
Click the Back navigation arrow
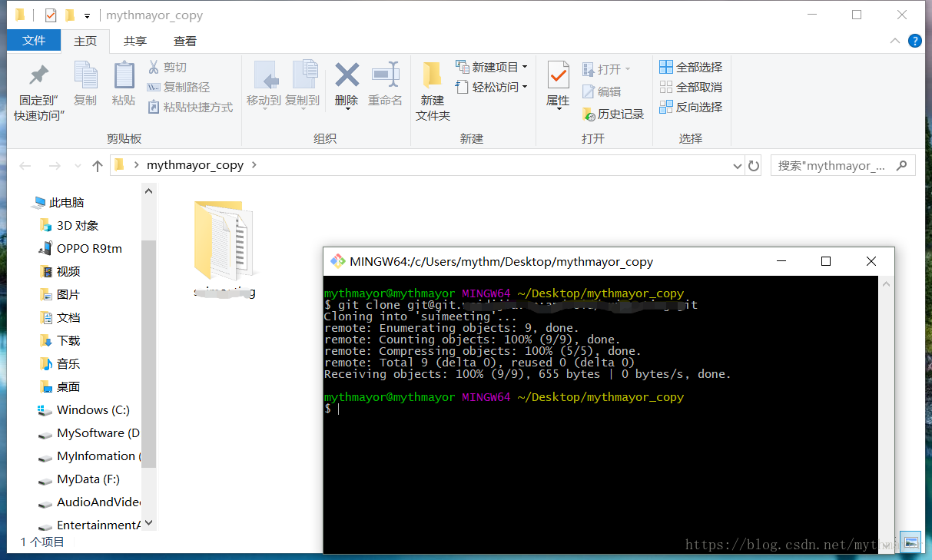point(25,165)
